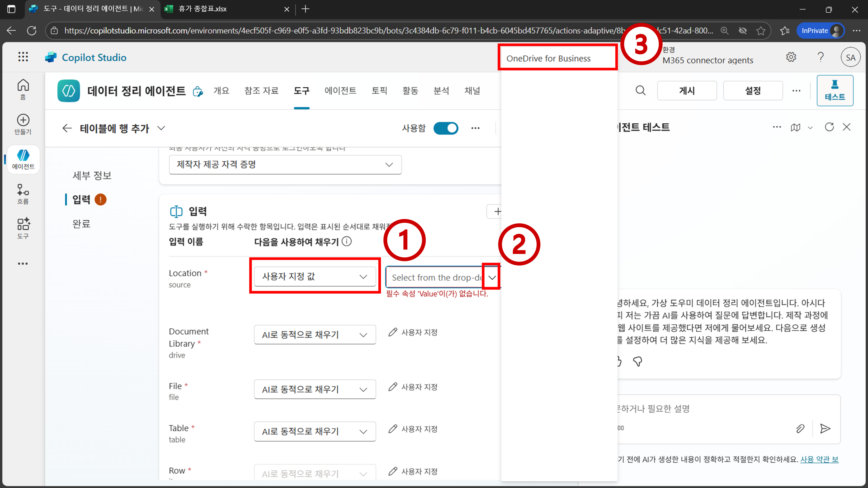This screenshot has width=868, height=488.
Task: Open the app launcher waffle icon
Action: pos(23,57)
